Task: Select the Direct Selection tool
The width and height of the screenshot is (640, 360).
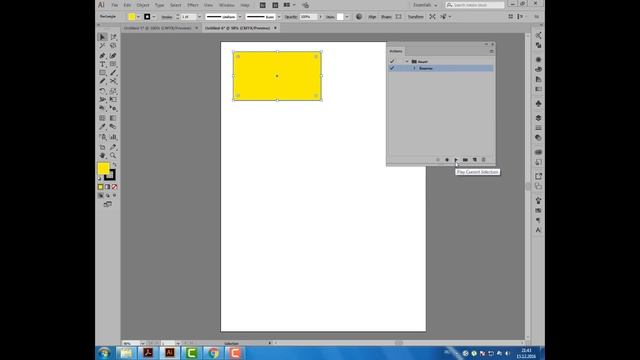Action: [113, 37]
